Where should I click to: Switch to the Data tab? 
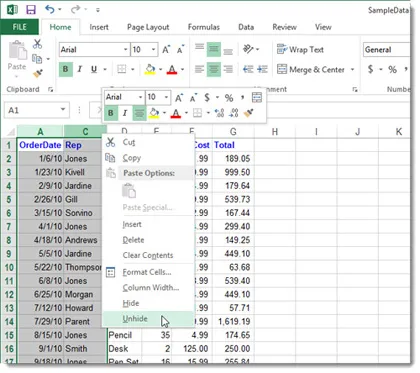click(246, 27)
